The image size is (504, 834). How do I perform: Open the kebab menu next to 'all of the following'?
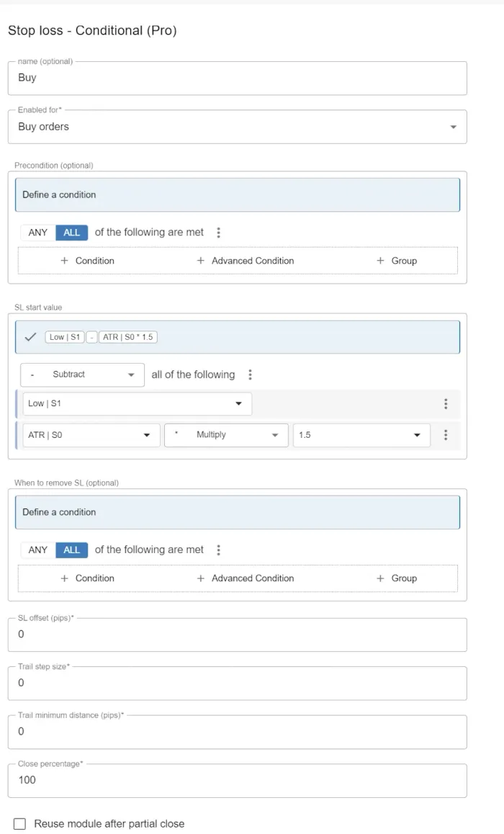pyautogui.click(x=250, y=375)
